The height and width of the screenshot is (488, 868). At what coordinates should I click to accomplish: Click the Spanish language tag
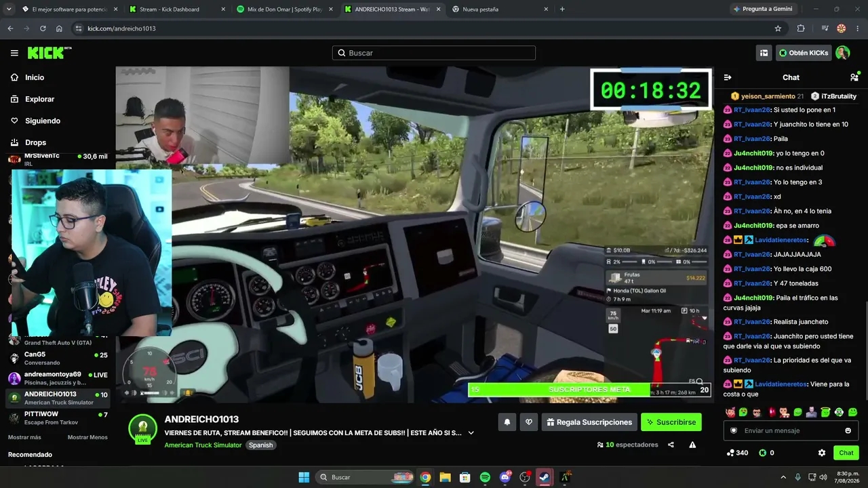click(x=260, y=445)
